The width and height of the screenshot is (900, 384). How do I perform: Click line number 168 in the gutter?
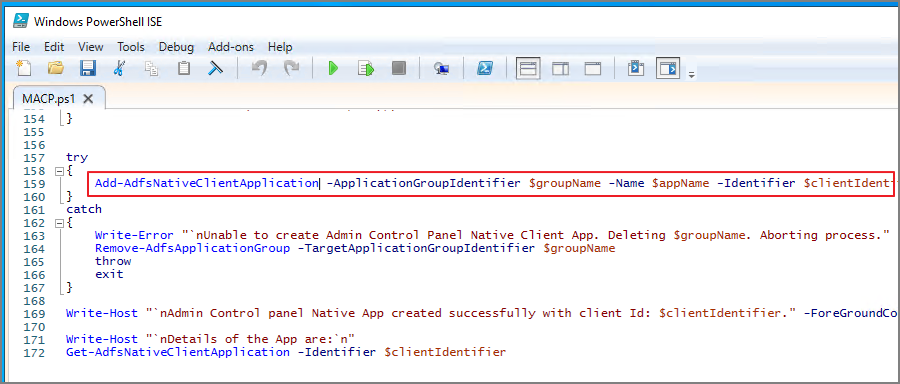(x=34, y=301)
